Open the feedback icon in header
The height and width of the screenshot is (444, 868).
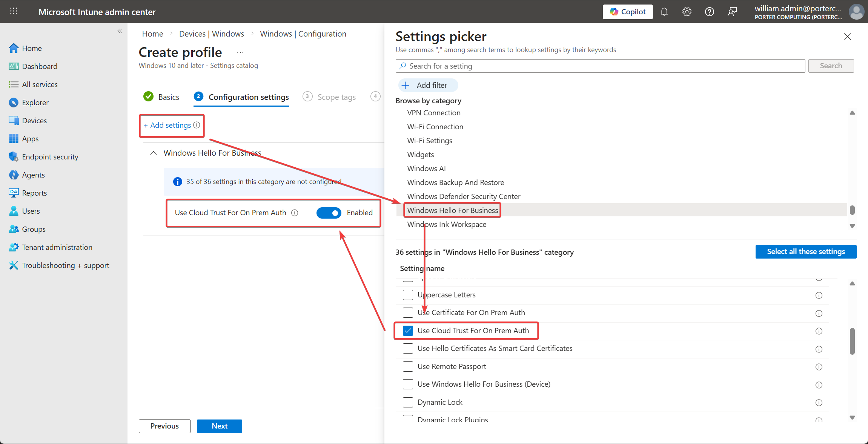click(x=732, y=12)
